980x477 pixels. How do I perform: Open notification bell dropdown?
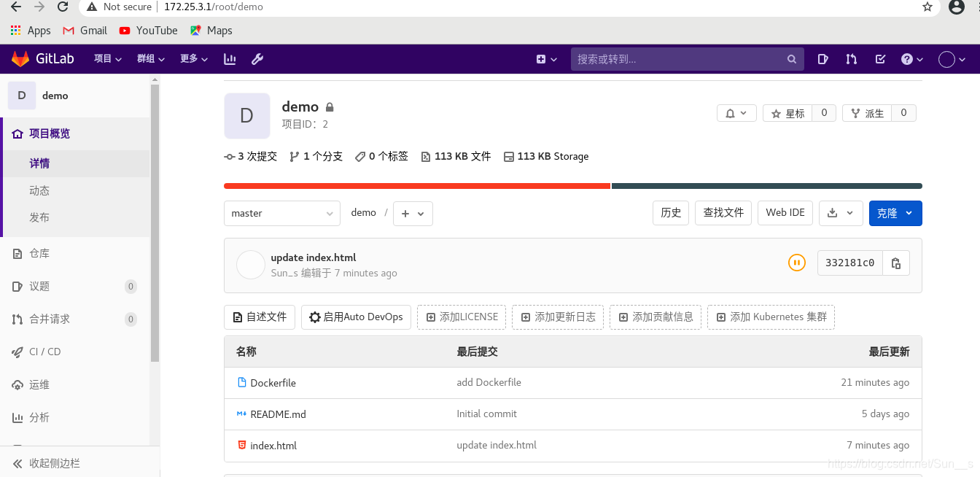(736, 113)
